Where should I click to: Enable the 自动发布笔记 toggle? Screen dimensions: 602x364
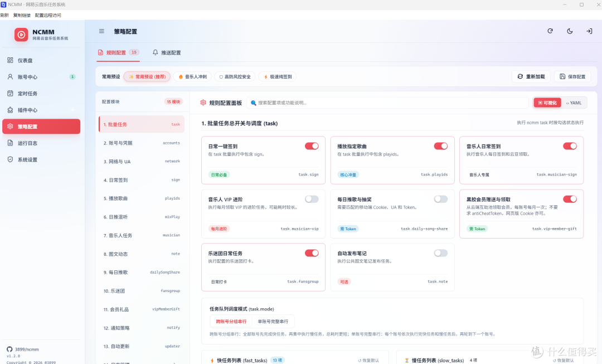click(441, 253)
